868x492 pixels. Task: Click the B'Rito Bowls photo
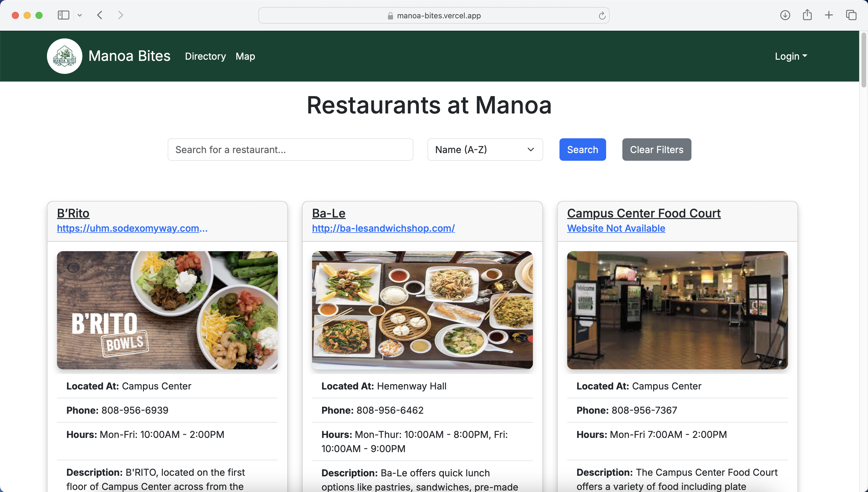point(167,310)
